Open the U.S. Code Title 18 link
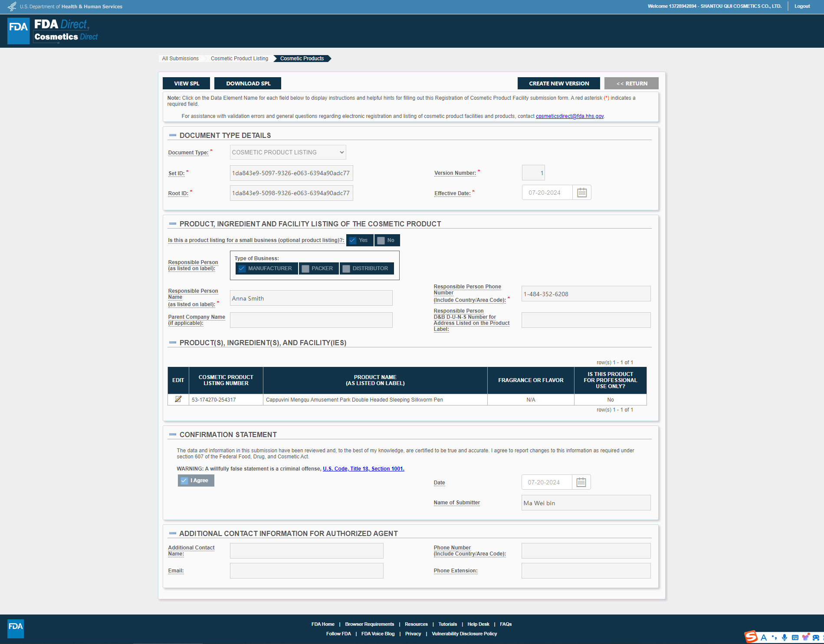This screenshot has width=824, height=644. click(x=363, y=469)
